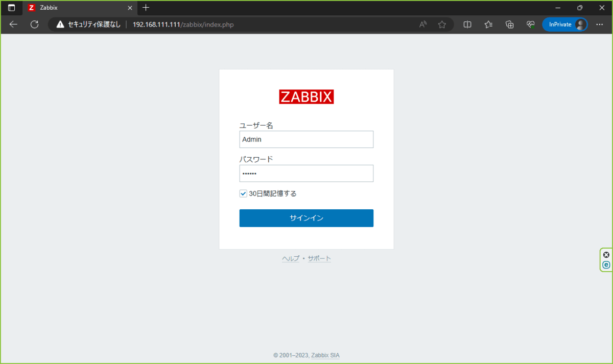Click the Read aloud icon in the toolbar
This screenshot has width=613, height=364.
click(x=422, y=24)
